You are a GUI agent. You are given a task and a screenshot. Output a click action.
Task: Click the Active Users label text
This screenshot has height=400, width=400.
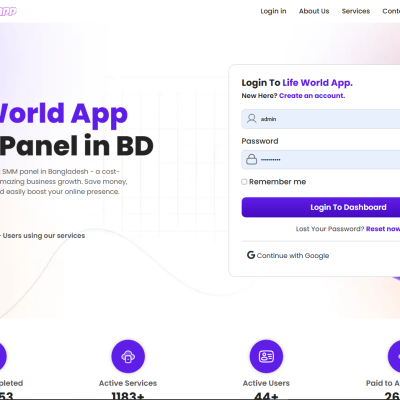[266, 383]
